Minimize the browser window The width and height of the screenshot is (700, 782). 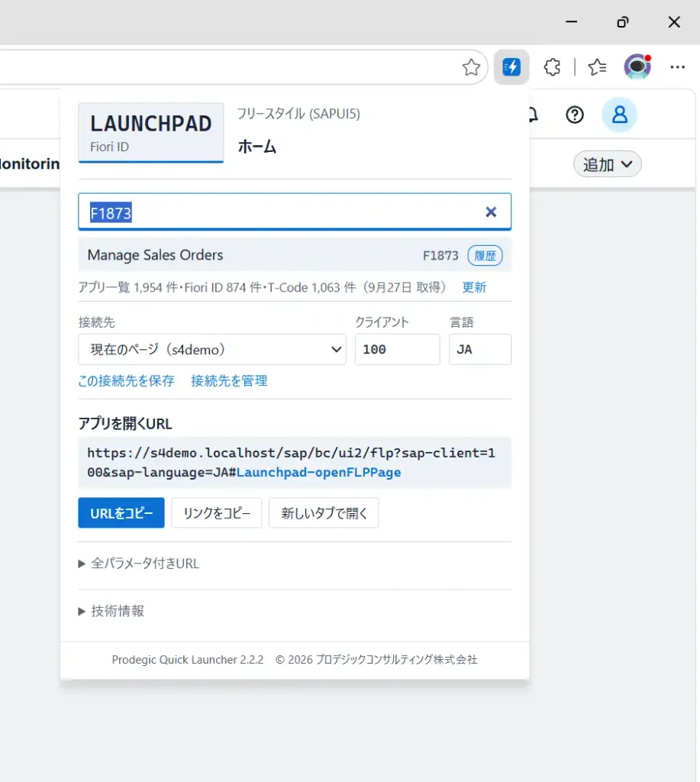[x=571, y=22]
